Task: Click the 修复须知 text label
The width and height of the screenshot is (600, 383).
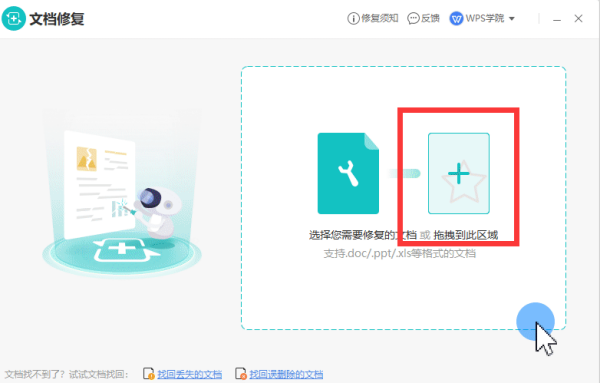Action: pos(380,18)
